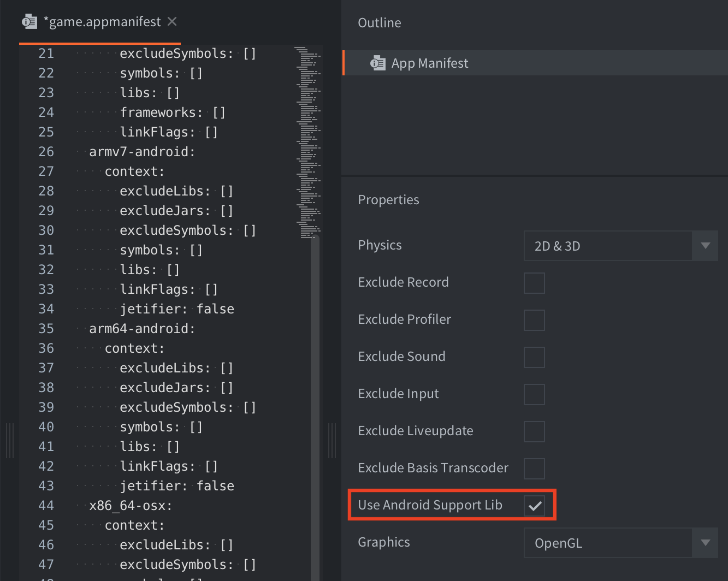Select App Manifest in the Outline

pos(430,63)
